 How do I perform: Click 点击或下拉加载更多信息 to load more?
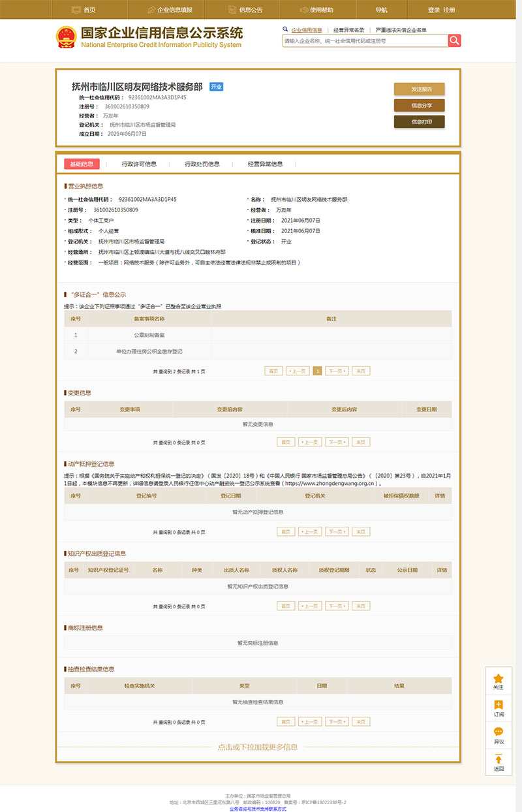tap(258, 747)
